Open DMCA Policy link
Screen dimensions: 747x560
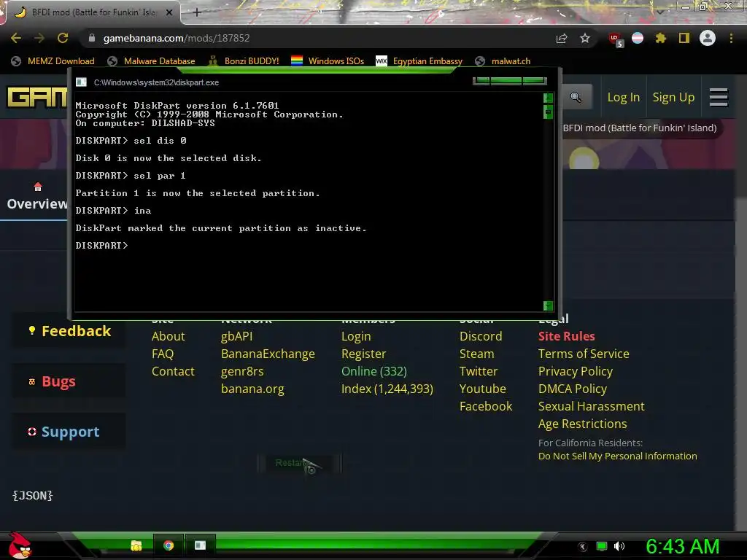[x=573, y=389]
